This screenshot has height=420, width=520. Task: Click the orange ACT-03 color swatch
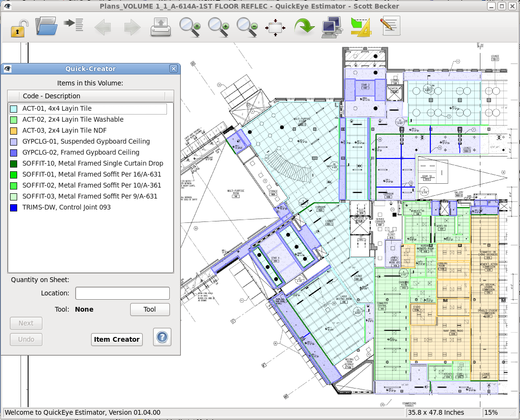[x=14, y=131]
